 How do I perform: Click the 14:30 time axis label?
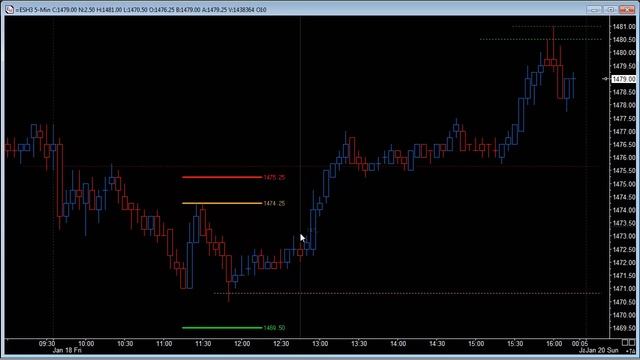click(x=437, y=344)
